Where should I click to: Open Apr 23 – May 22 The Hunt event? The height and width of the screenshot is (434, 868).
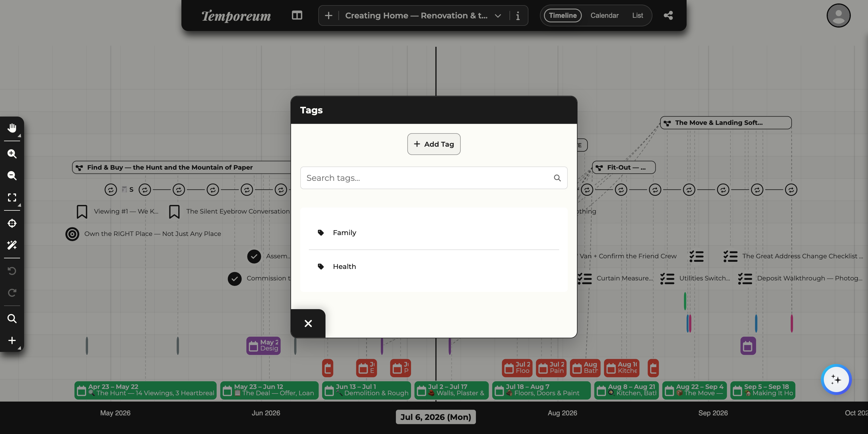pos(146,390)
